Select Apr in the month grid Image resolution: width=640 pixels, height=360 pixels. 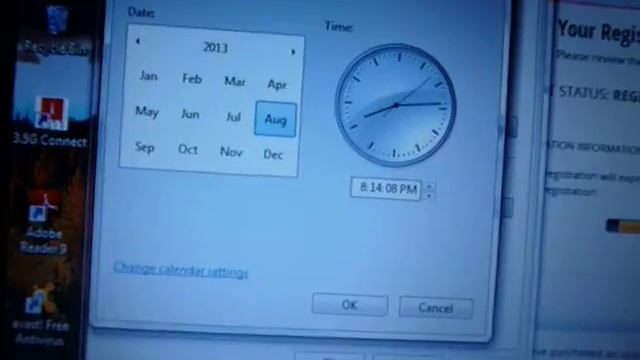point(277,84)
